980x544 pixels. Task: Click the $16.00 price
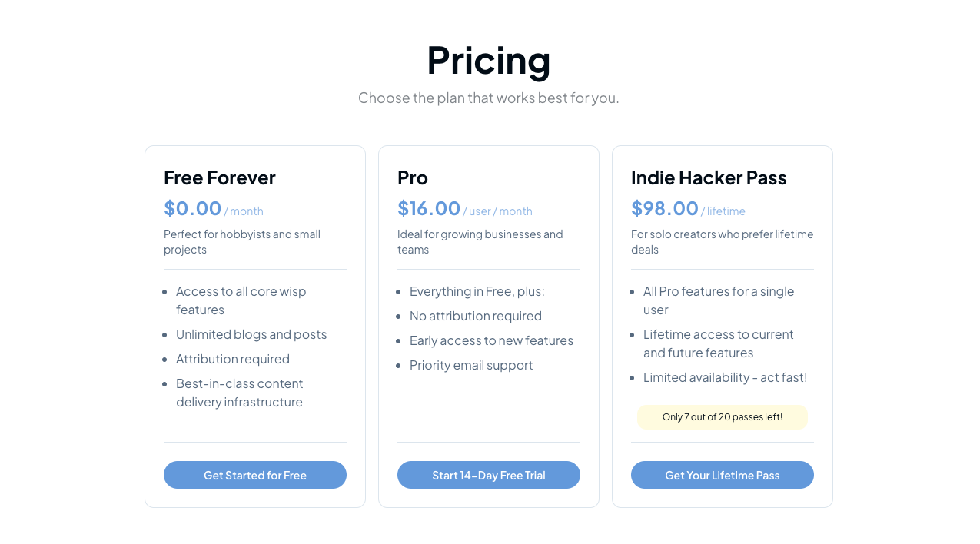(429, 208)
